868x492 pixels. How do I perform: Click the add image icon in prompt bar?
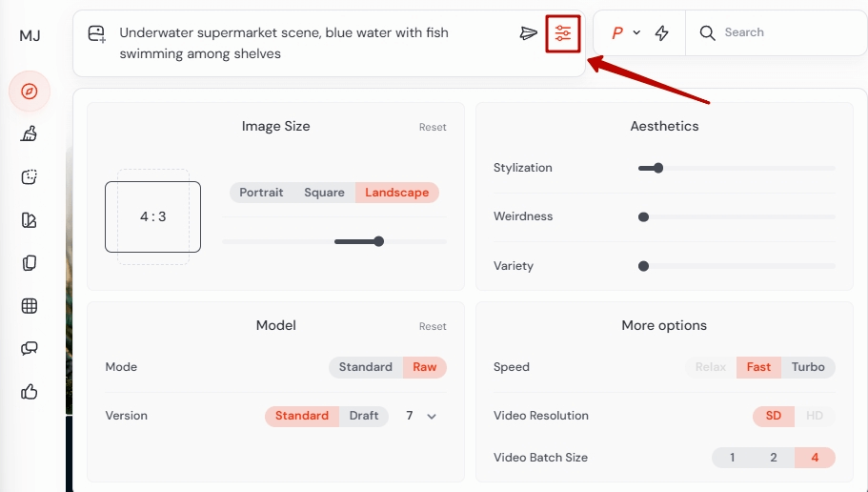tap(96, 34)
